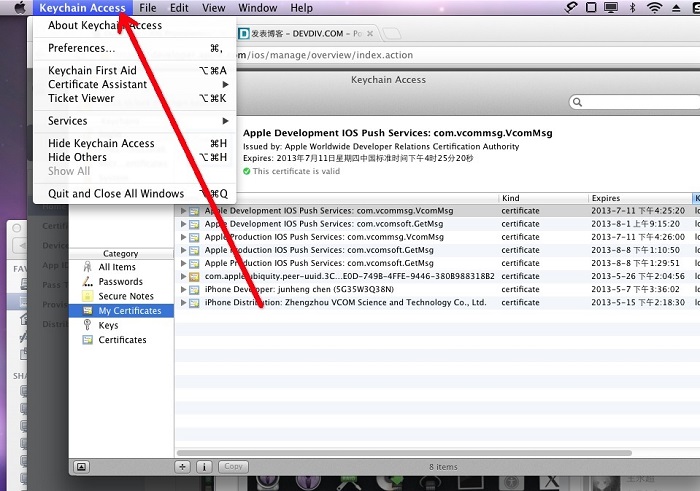The width and height of the screenshot is (700, 491).
Task: Expand the Apple Production GetMsg certificate expiring 1:10:50
Action: pos(183,250)
